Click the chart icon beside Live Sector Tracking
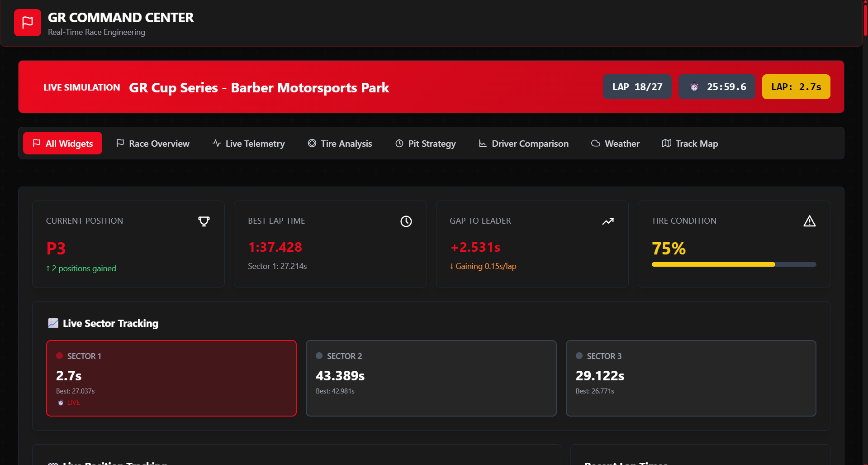868x465 pixels. coord(53,323)
